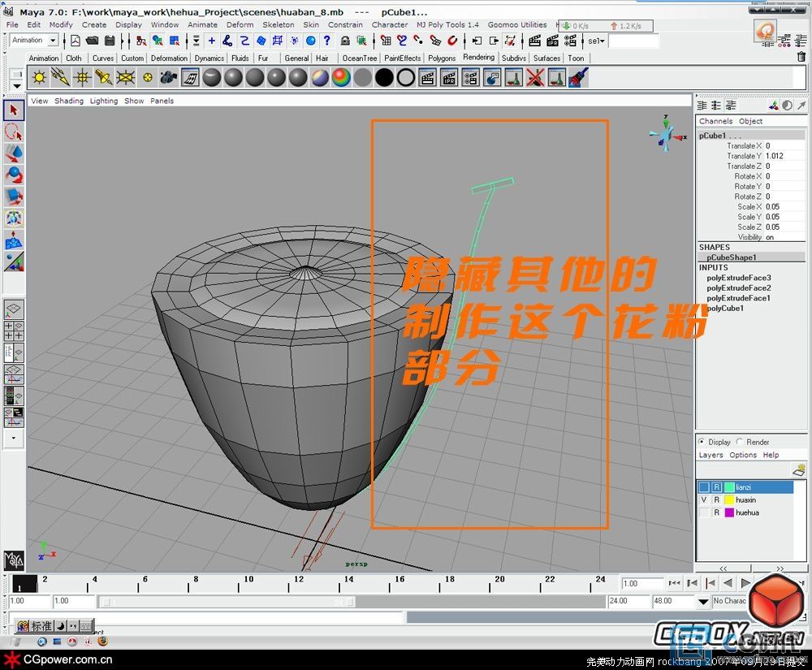Image resolution: width=812 pixels, height=670 pixels.
Task: Toggle V visibility of huaxin layer
Action: click(704, 499)
